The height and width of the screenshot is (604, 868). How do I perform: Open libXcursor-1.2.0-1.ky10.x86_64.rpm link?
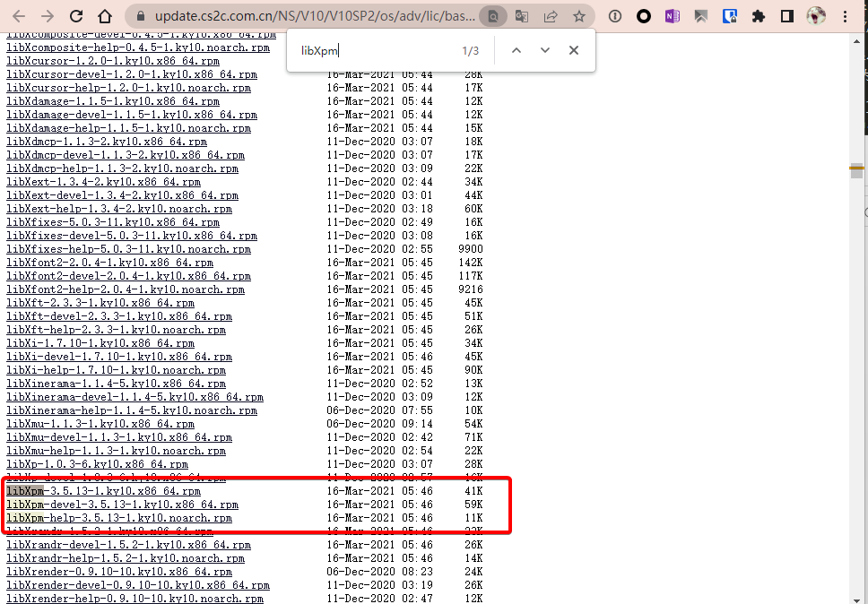click(x=113, y=61)
